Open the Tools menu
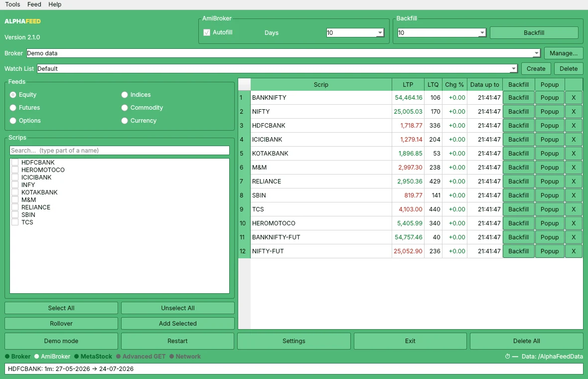Image resolution: width=588 pixels, height=379 pixels. click(x=12, y=4)
